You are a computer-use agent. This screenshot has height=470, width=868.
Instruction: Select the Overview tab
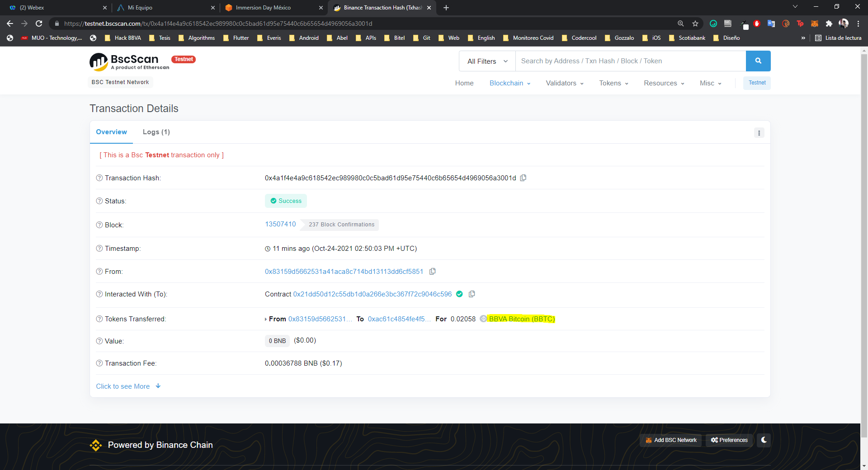pos(111,132)
